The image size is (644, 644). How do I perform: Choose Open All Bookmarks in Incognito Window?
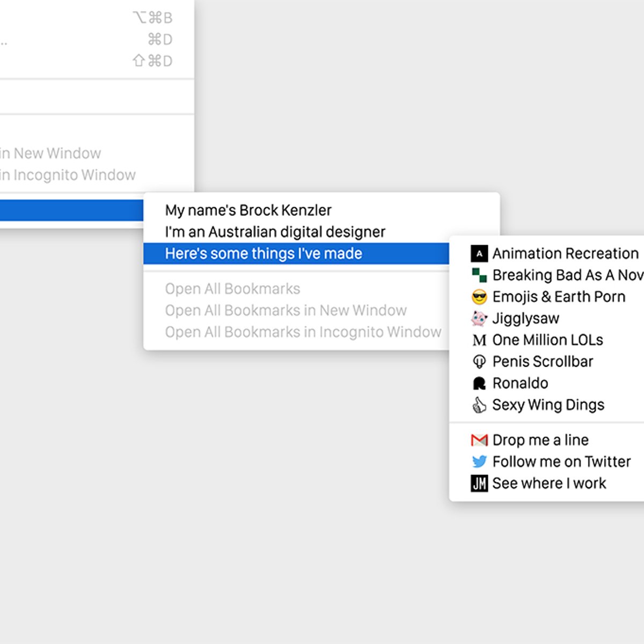(x=303, y=332)
